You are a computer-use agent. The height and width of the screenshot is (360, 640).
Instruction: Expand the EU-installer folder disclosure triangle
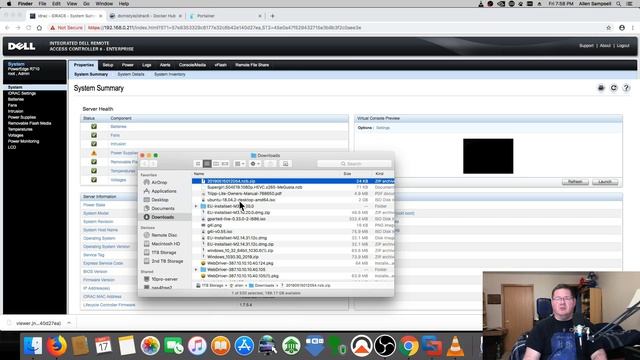(x=196, y=206)
